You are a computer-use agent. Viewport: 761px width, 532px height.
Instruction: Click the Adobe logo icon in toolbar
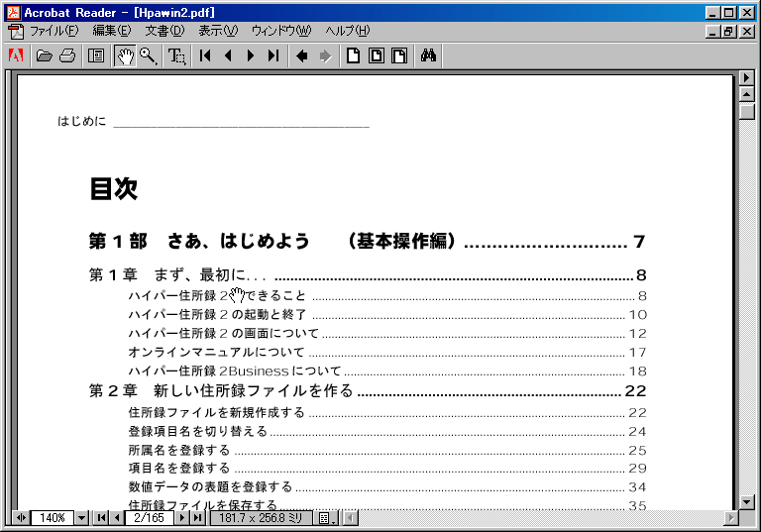pos(15,55)
